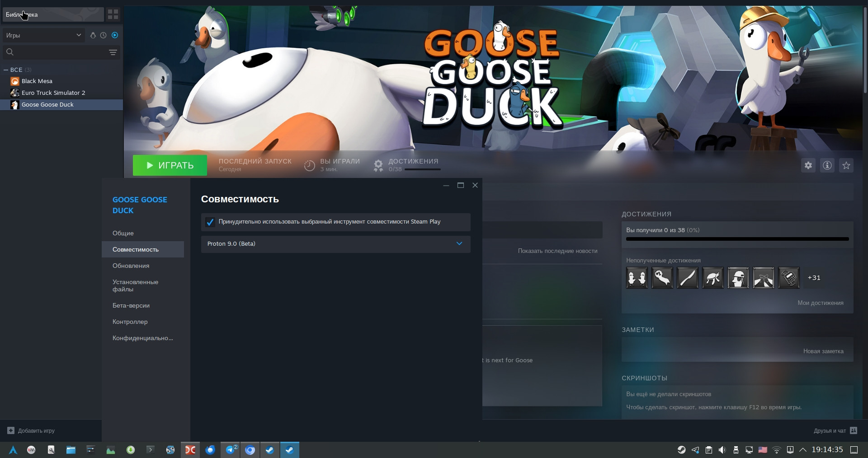Launch the game with the ИГРАТЬ button
868x458 pixels.
click(x=170, y=165)
